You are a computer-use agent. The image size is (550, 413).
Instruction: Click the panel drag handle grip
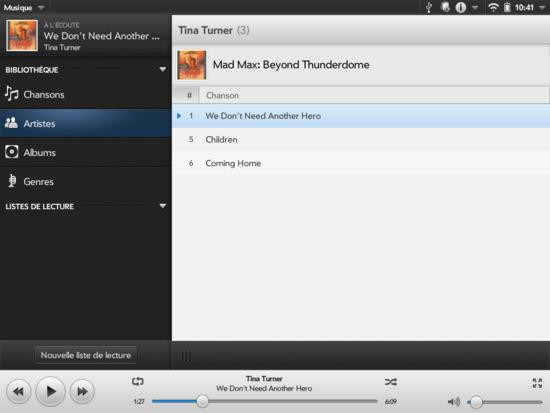pyautogui.click(x=186, y=356)
